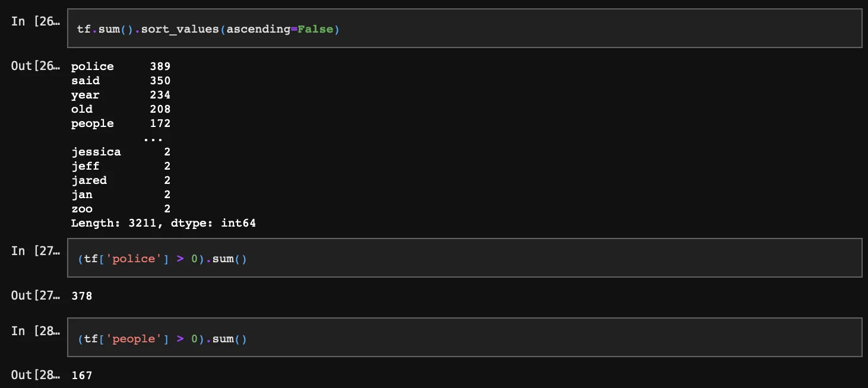Click the Out[26 output prompt
The image size is (868, 388).
pyautogui.click(x=35, y=66)
